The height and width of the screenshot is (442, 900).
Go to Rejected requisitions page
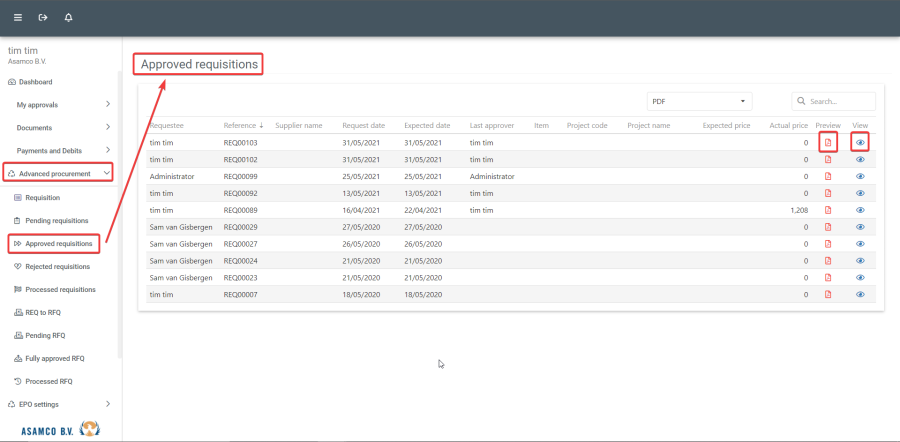57,267
